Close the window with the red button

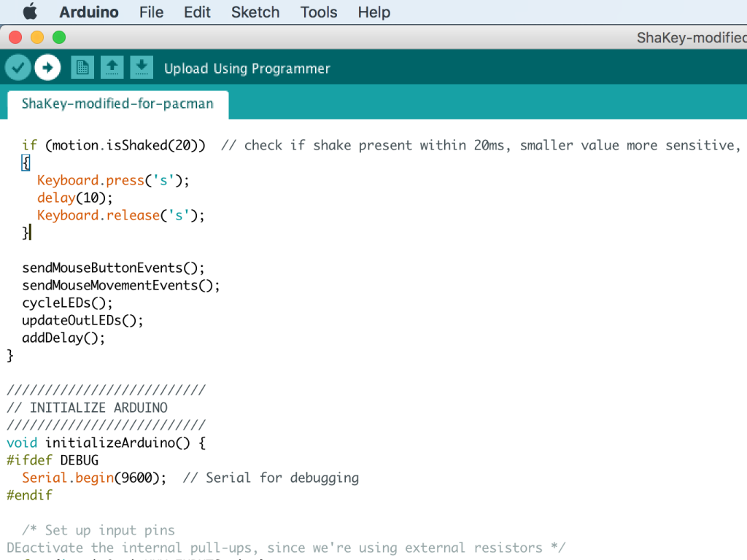point(15,37)
